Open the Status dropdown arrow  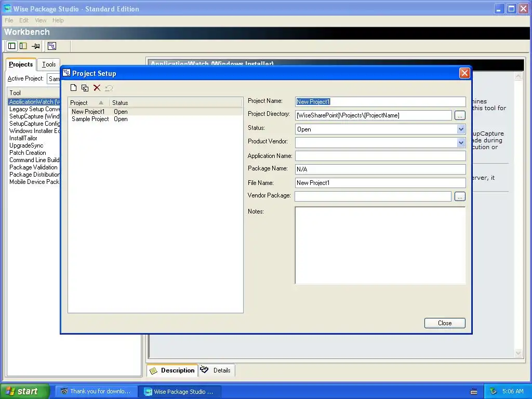pyautogui.click(x=461, y=129)
